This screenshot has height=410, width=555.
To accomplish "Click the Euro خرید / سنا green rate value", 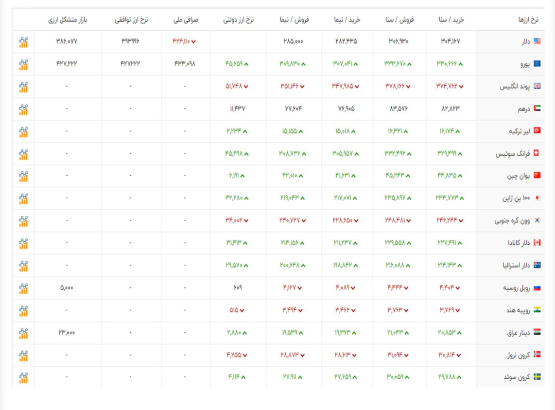I will click(x=450, y=64).
